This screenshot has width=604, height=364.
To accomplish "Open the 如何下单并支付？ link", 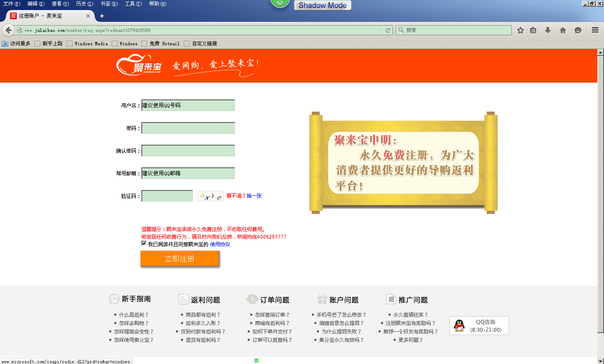I will (x=272, y=332).
